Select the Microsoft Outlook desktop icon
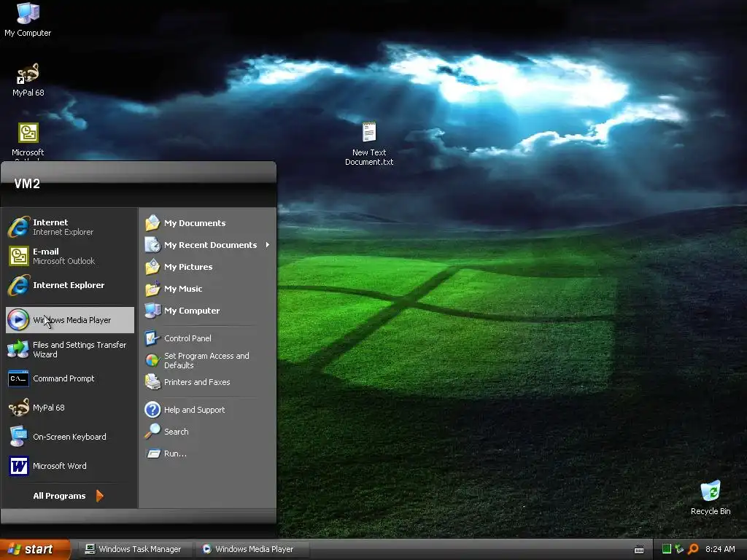The width and height of the screenshot is (747, 560). click(x=28, y=141)
